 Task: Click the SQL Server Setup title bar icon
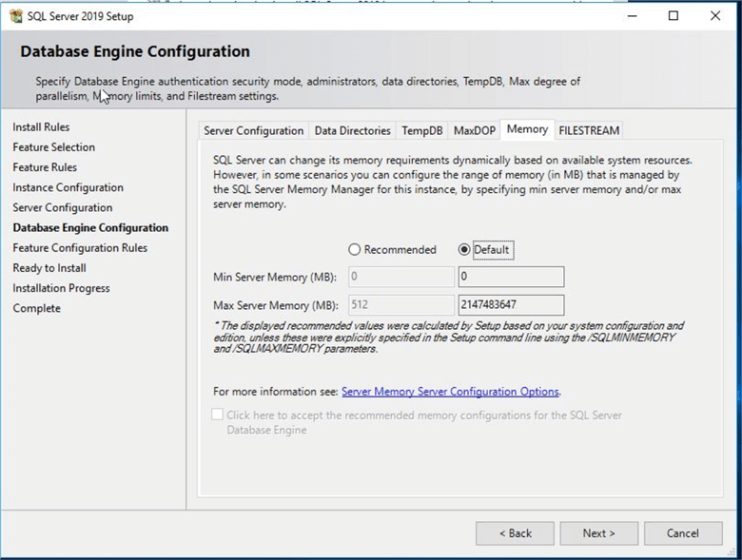coord(15,16)
